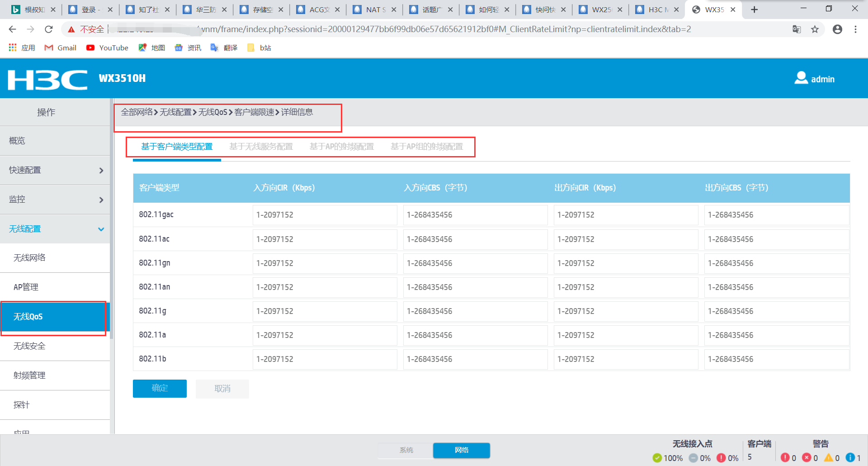This screenshot has width=868, height=466.
Task: Click the red X error alert icon
Action: pos(807,457)
